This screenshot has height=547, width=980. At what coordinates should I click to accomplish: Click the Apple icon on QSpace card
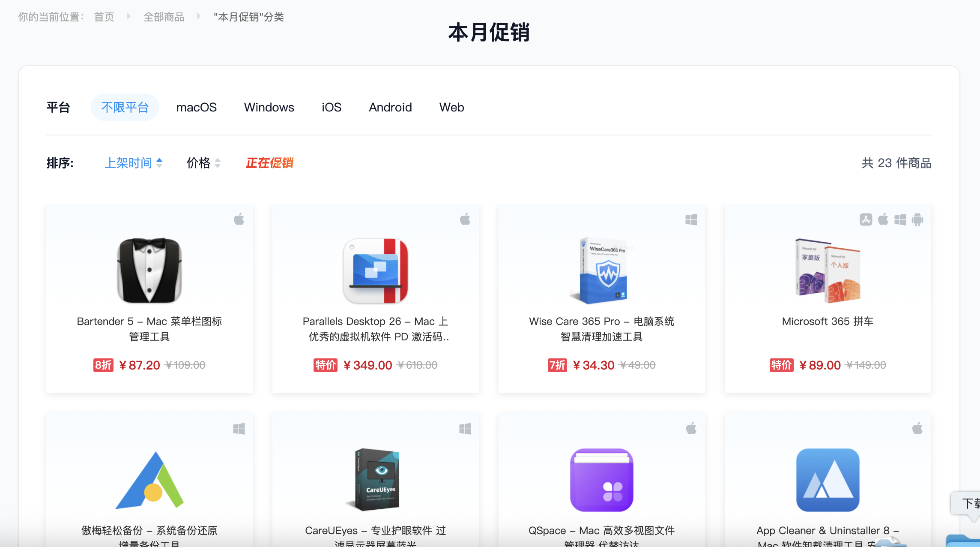691,429
